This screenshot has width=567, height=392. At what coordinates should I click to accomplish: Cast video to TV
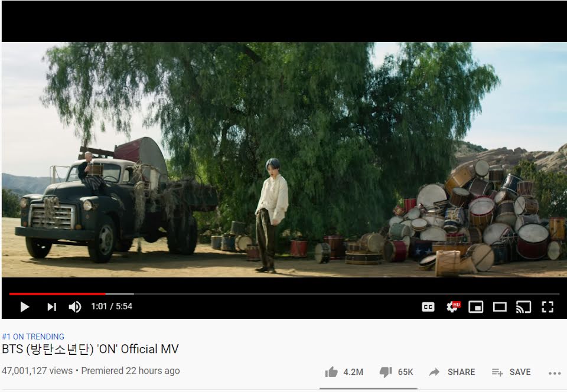(x=523, y=307)
